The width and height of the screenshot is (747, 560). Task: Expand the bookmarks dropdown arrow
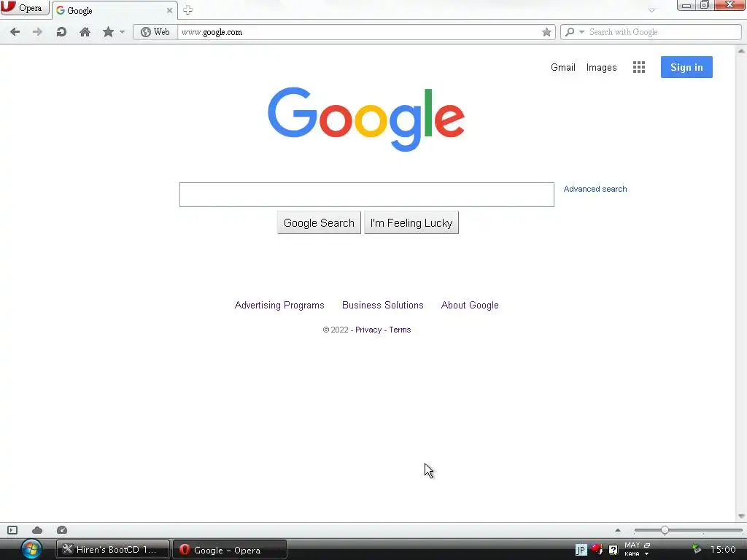(x=122, y=32)
